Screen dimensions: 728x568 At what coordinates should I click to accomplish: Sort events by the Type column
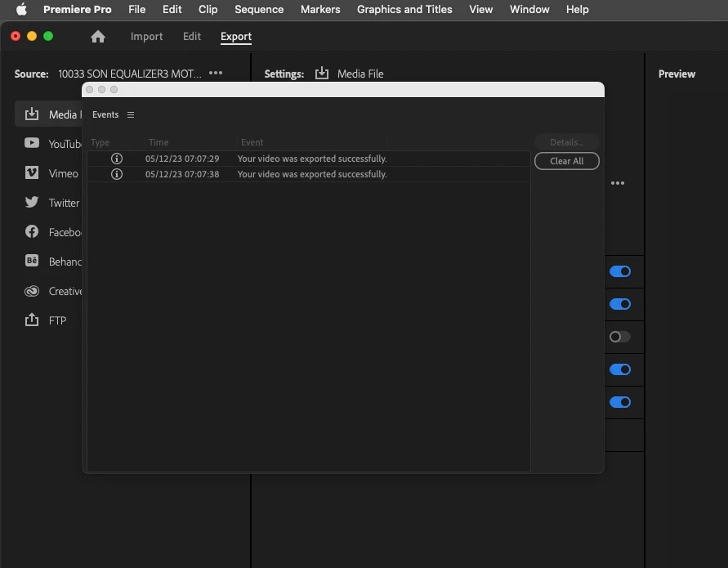click(100, 142)
